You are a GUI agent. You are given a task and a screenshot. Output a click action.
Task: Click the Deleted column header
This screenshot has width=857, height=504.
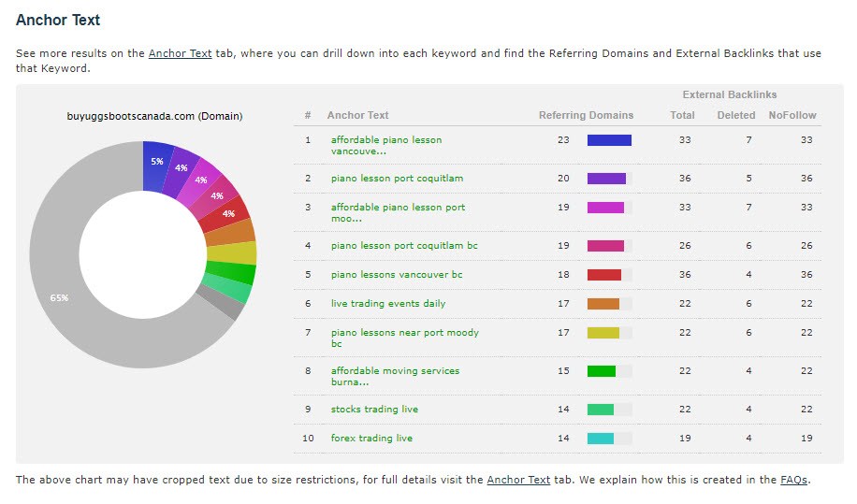pos(735,116)
